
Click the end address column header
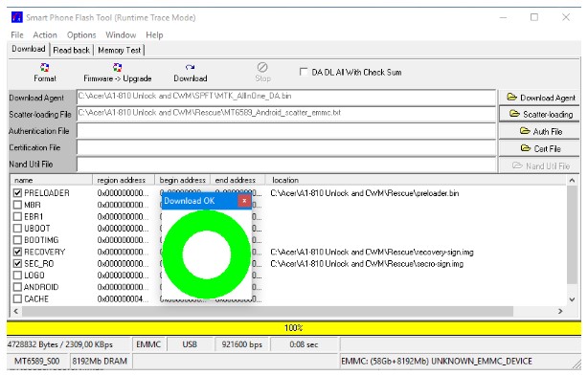click(x=237, y=180)
